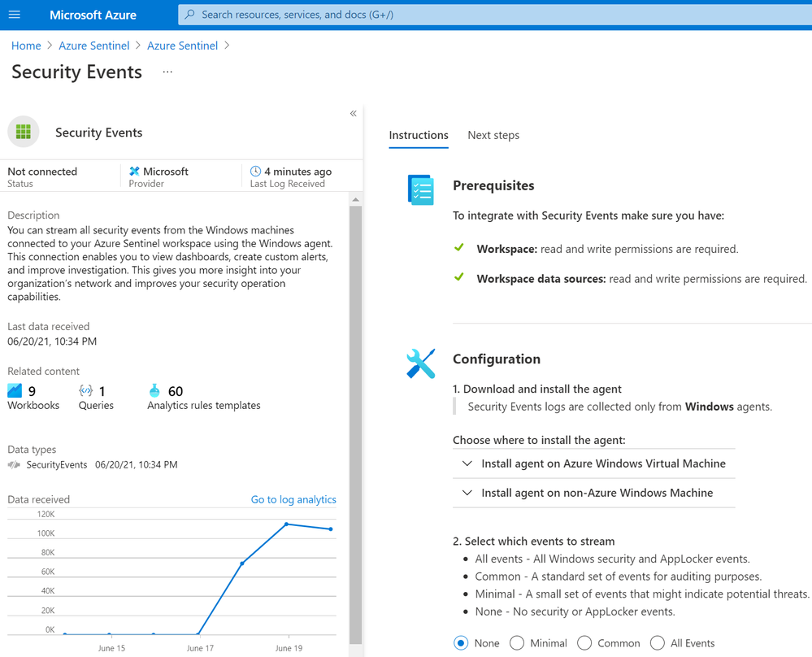Click the SecurityEvents data type name

pyautogui.click(x=57, y=465)
